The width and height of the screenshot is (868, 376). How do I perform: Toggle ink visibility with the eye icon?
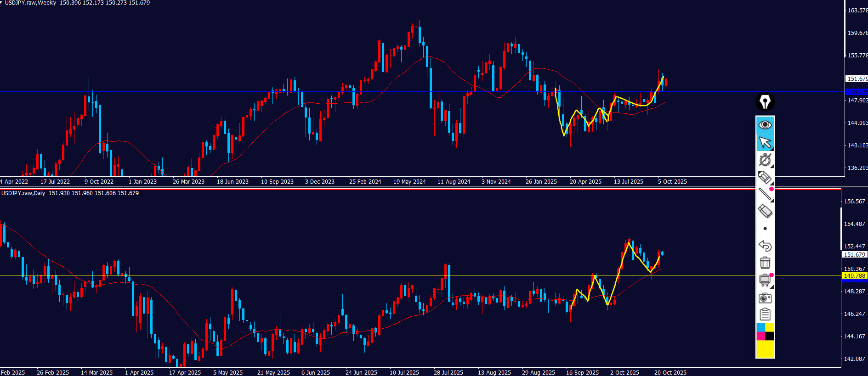click(765, 125)
